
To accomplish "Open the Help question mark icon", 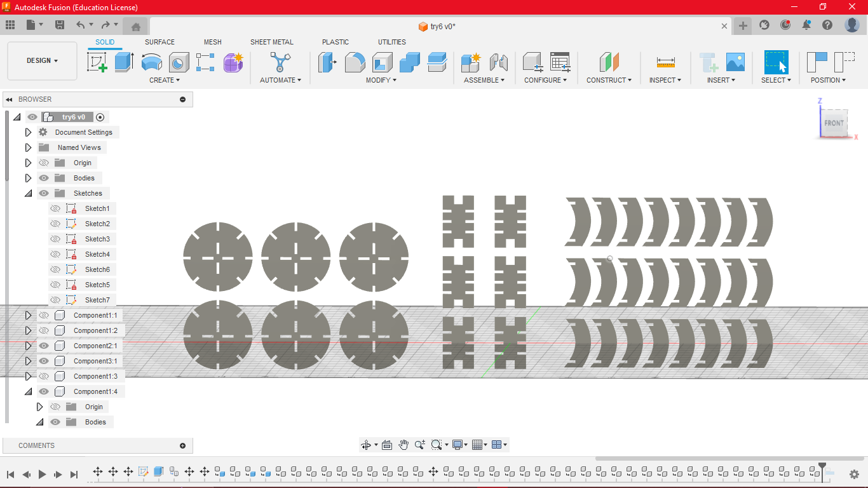I will [827, 25].
